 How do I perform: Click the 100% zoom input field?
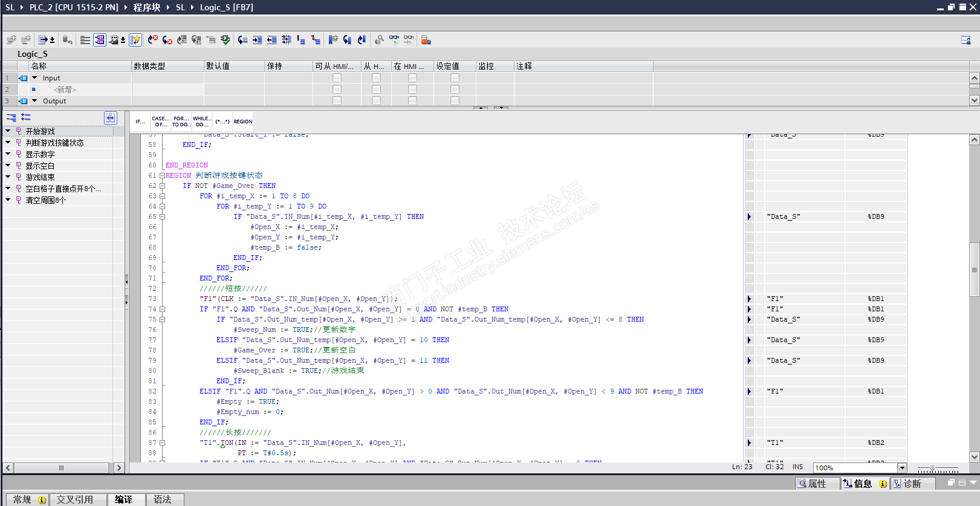tap(855, 467)
